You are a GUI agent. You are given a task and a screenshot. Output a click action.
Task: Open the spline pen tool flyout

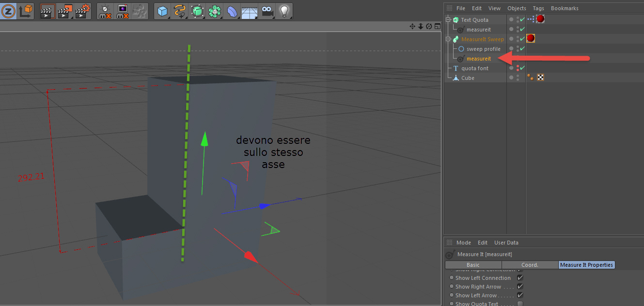click(180, 11)
